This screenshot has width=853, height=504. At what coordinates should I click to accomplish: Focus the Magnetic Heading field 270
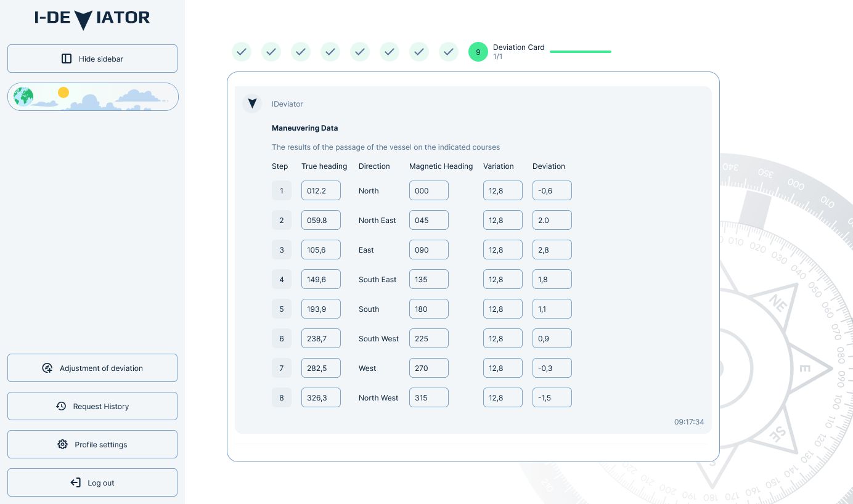click(x=429, y=368)
